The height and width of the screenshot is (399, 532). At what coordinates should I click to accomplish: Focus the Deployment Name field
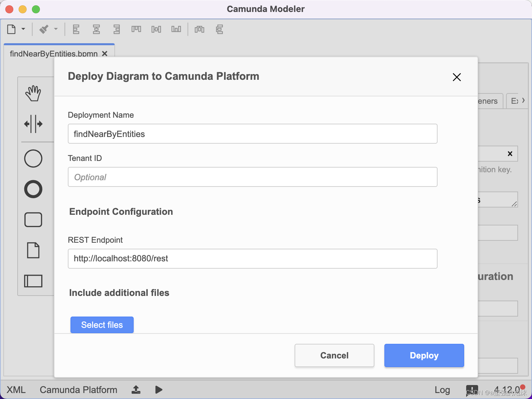pos(253,134)
